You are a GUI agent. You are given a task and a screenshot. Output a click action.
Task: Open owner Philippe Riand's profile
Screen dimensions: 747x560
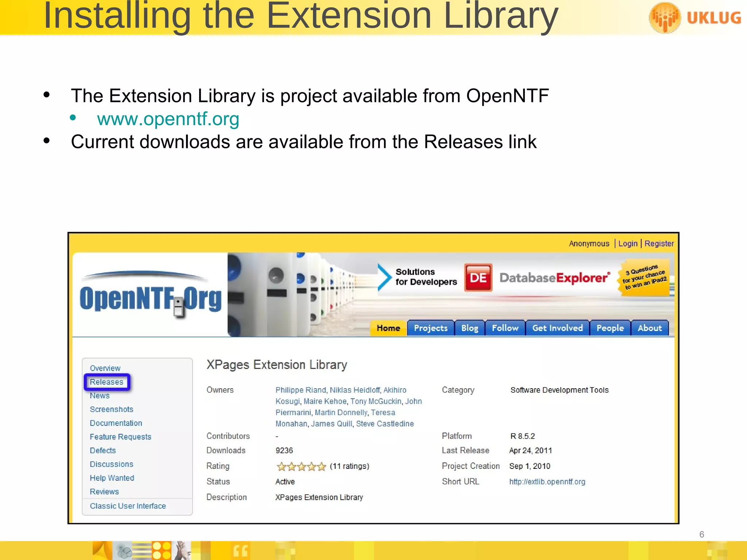[301, 390]
